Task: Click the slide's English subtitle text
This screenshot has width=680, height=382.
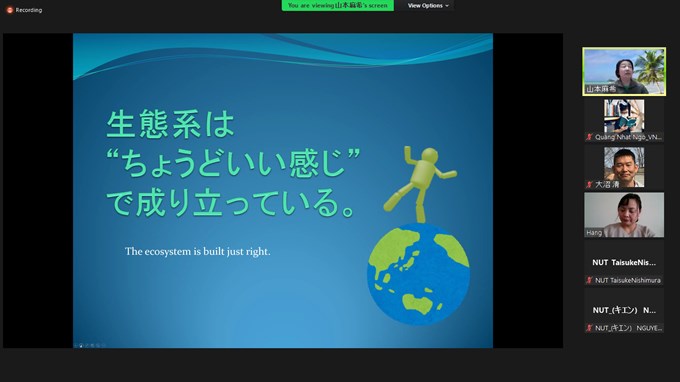Action: click(198, 251)
